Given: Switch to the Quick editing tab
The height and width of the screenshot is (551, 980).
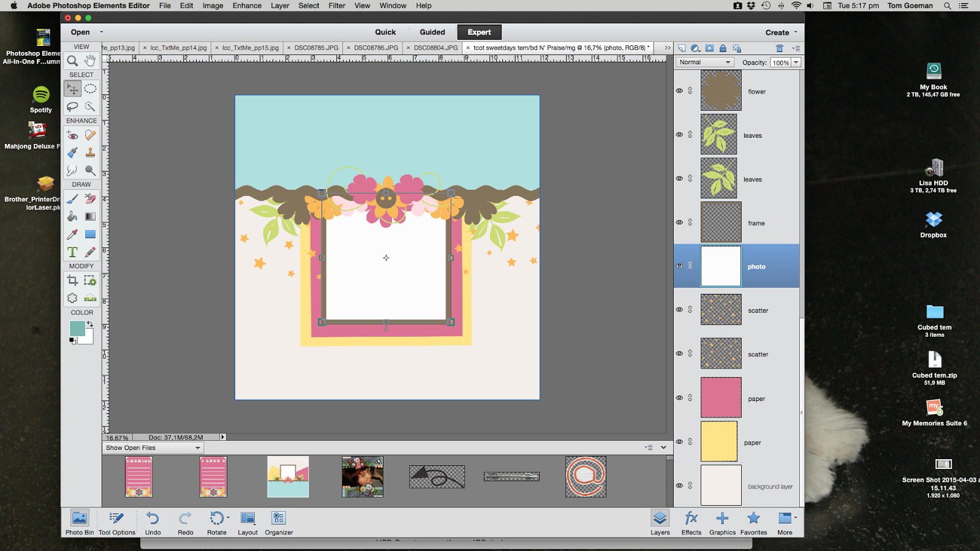Looking at the screenshot, I should coord(385,32).
